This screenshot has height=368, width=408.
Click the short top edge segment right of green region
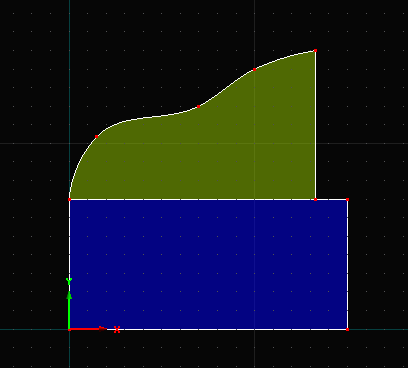(332, 199)
